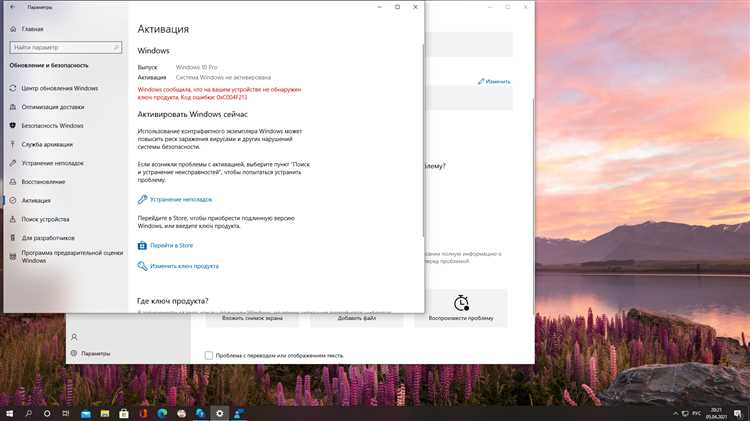Viewport: 750px width, 421px height.
Task: Open Безопасность Windows section
Action: [52, 126]
